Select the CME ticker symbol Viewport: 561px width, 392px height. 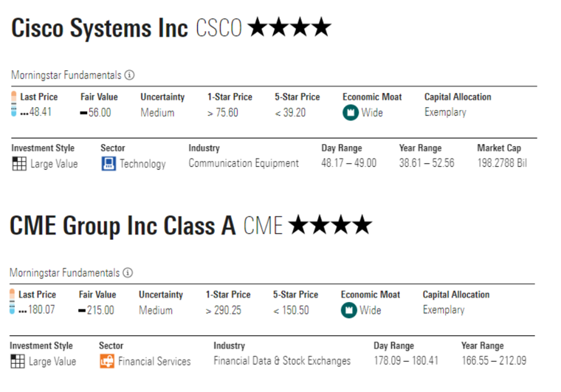coord(263,225)
